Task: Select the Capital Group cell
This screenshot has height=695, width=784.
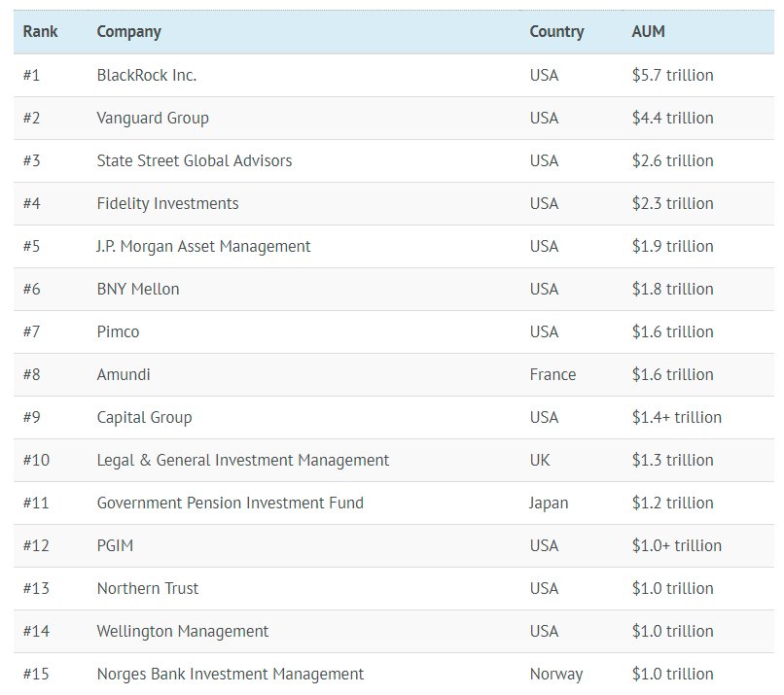Action: pyautogui.click(x=144, y=418)
